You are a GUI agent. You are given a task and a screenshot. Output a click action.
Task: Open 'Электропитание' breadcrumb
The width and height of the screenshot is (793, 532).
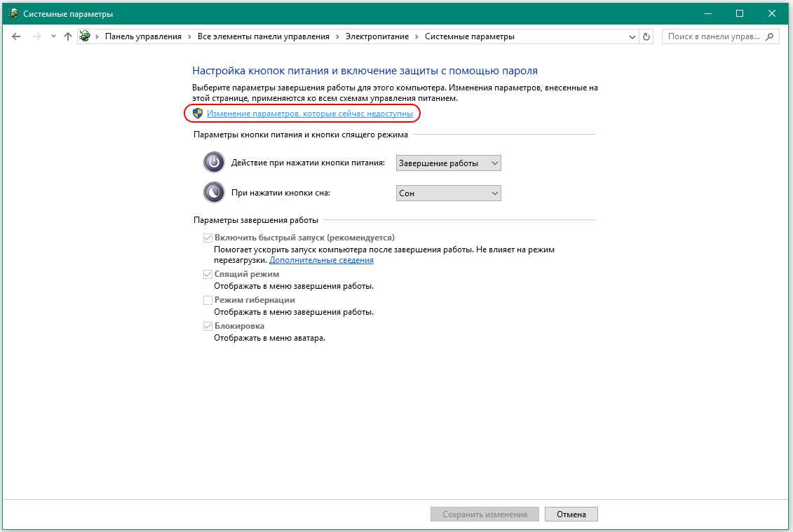pos(377,36)
